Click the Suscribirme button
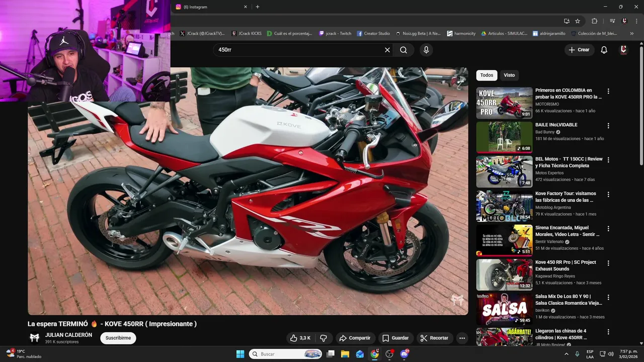Screen dimensions: 644x362 coord(118,338)
